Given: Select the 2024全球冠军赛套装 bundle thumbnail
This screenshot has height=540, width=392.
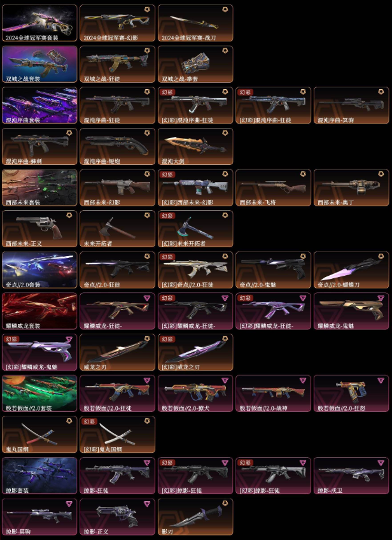Looking at the screenshot, I should (x=39, y=23).
